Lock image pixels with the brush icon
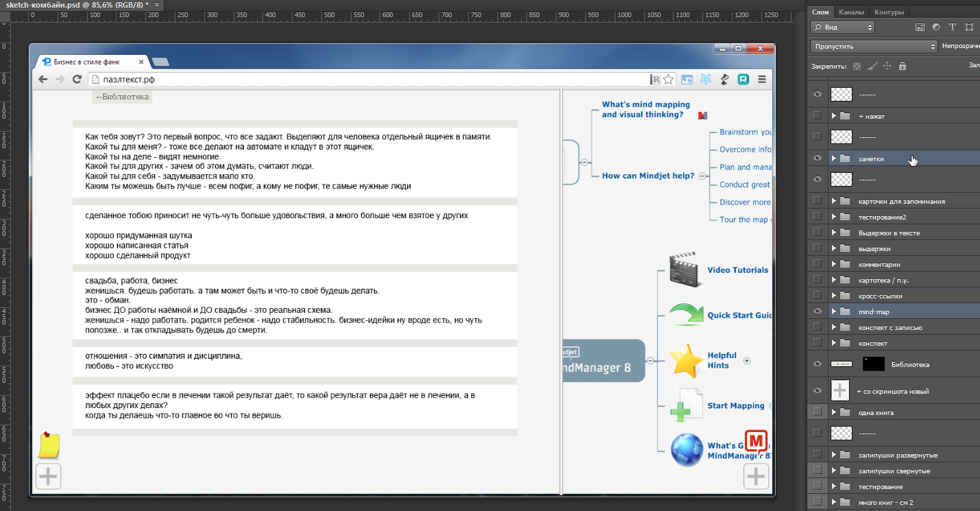The image size is (980, 511). pyautogui.click(x=872, y=67)
